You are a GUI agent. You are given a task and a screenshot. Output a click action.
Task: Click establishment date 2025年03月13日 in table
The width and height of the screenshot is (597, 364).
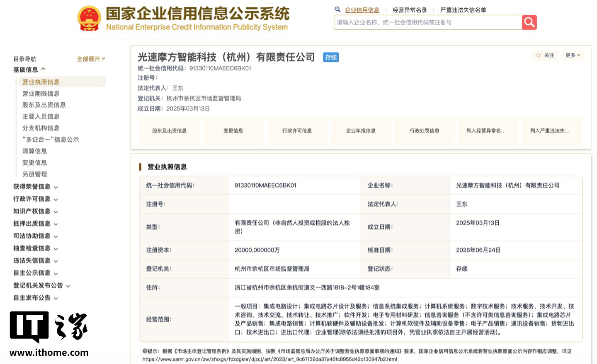click(x=478, y=223)
